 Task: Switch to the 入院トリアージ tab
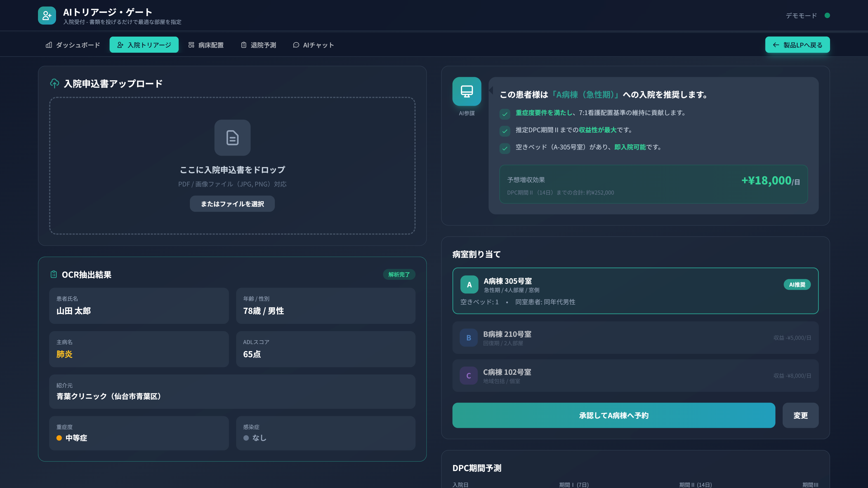[144, 45]
